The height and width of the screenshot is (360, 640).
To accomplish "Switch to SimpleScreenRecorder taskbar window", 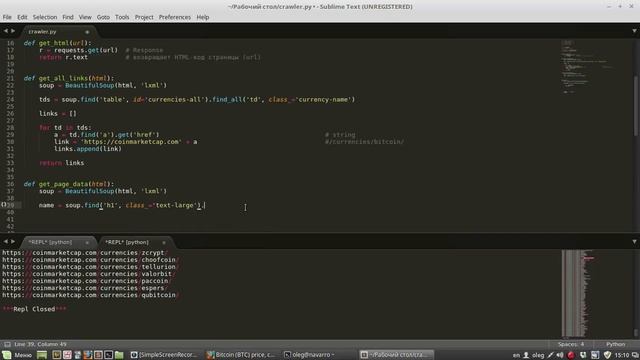I will point(164,355).
